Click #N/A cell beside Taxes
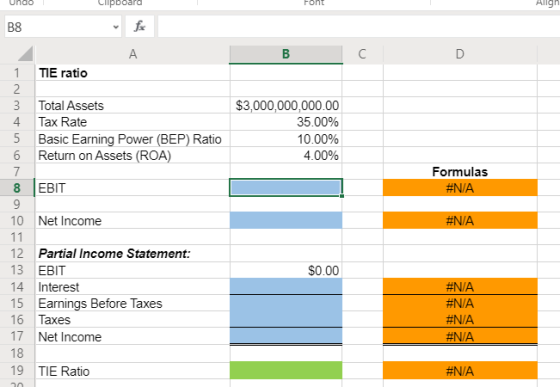This screenshot has width=560, height=387. pyautogui.click(x=460, y=320)
